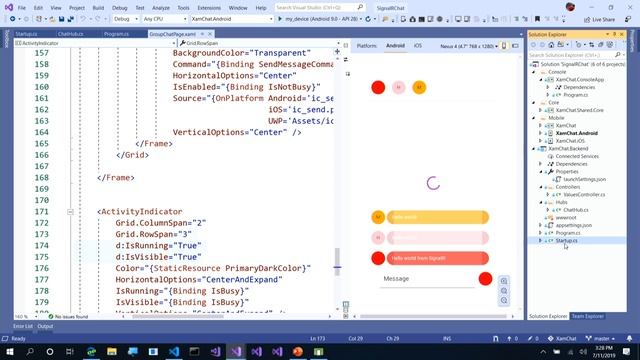Image resolution: width=640 pixels, height=360 pixels.
Task: Open the Build menu
Action: [x=98, y=8]
